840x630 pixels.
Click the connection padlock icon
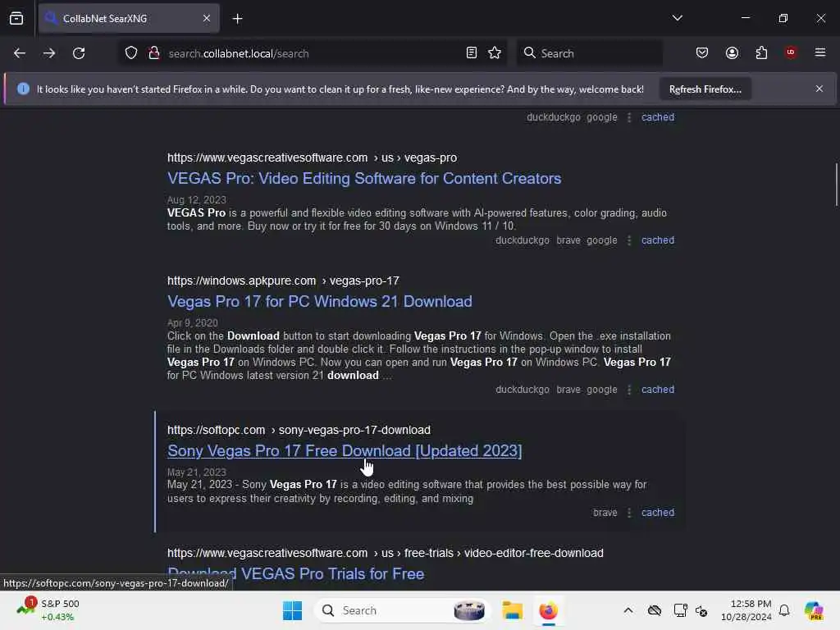154,53
